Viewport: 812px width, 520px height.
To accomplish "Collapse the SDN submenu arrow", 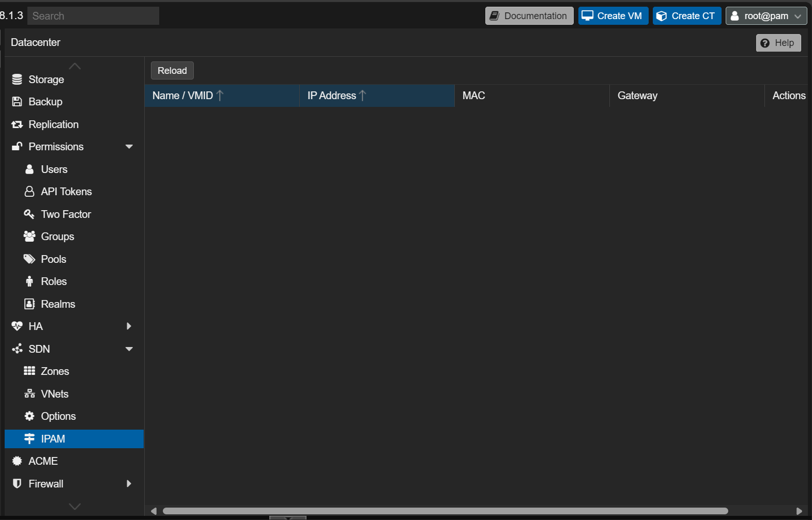I will [x=129, y=349].
